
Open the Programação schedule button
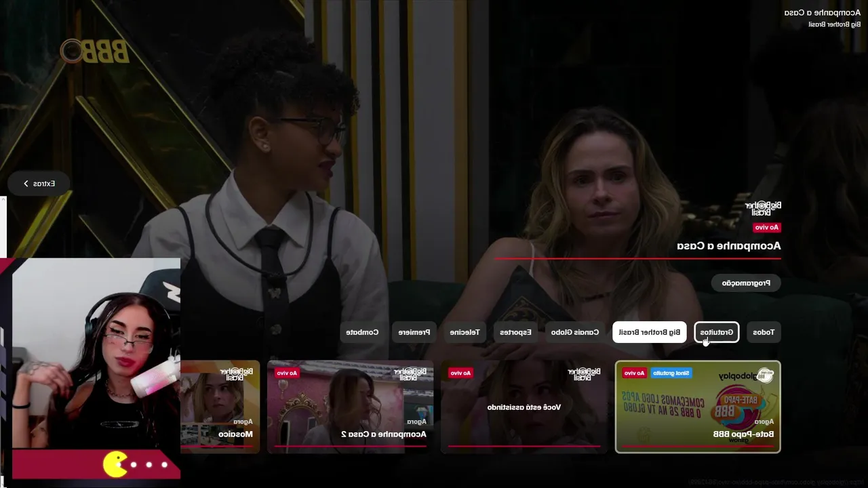coord(746,283)
